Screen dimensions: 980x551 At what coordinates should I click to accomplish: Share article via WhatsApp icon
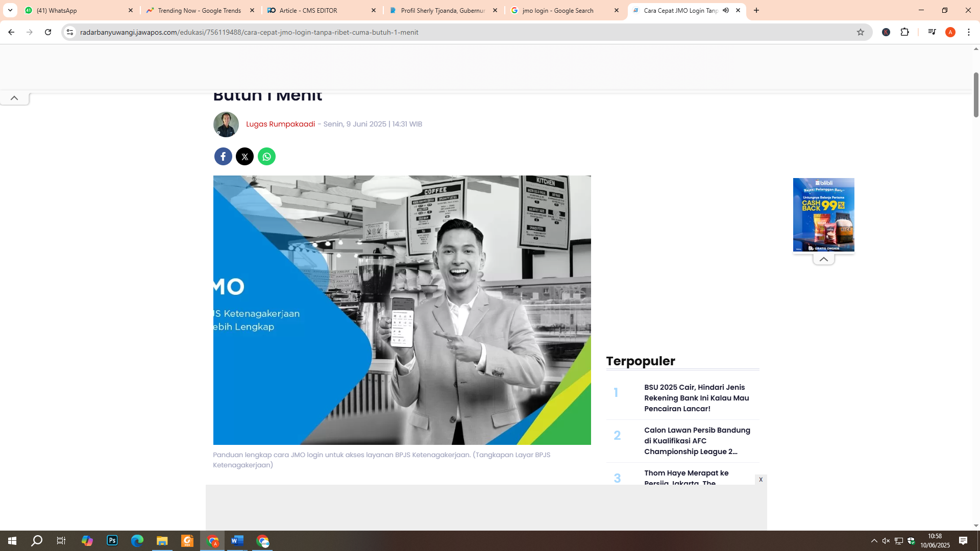coord(266,157)
